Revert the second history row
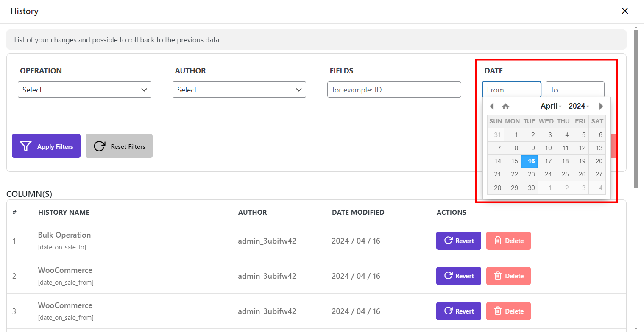The image size is (644, 336). click(x=458, y=276)
